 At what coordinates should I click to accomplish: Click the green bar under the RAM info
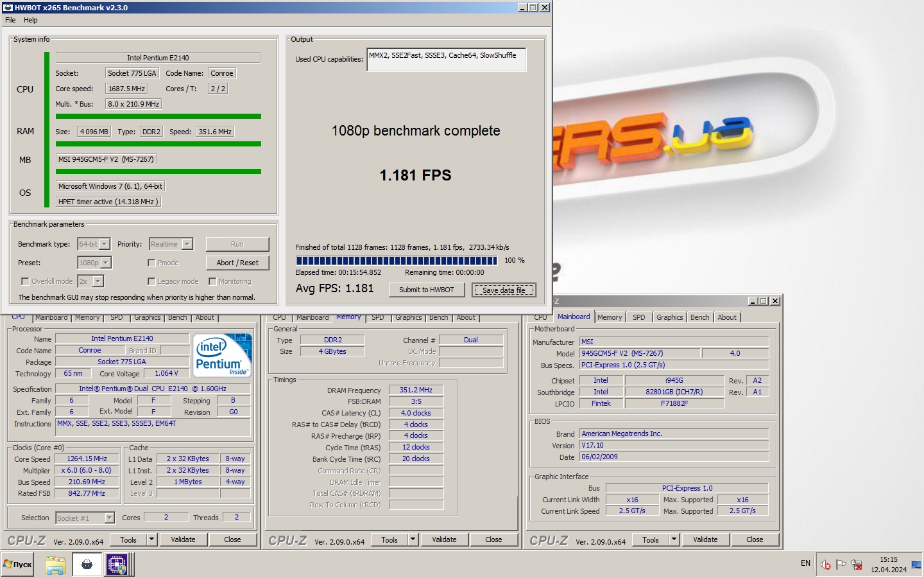[158, 144]
